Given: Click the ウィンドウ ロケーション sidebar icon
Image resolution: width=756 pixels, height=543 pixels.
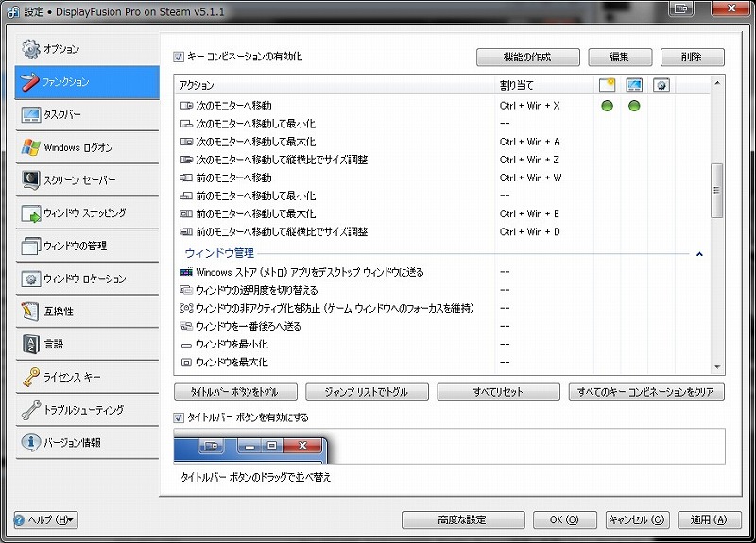Looking at the screenshot, I should pos(30,279).
